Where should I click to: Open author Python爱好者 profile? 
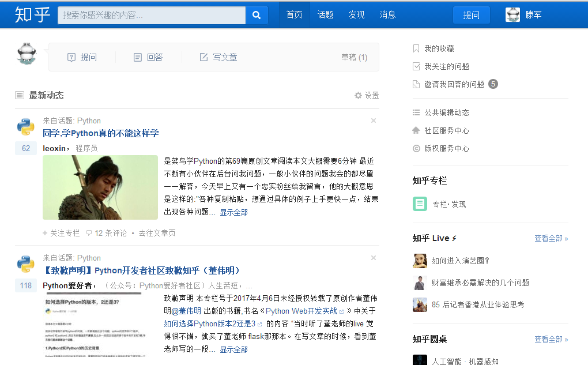click(67, 286)
